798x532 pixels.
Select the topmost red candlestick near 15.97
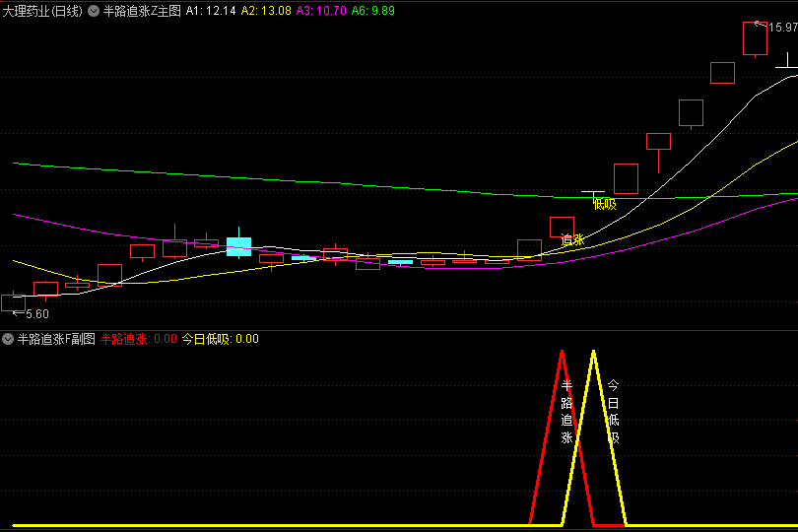pos(755,38)
